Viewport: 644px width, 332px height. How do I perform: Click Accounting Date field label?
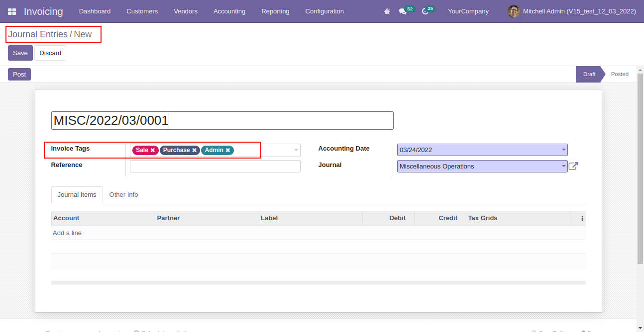344,149
